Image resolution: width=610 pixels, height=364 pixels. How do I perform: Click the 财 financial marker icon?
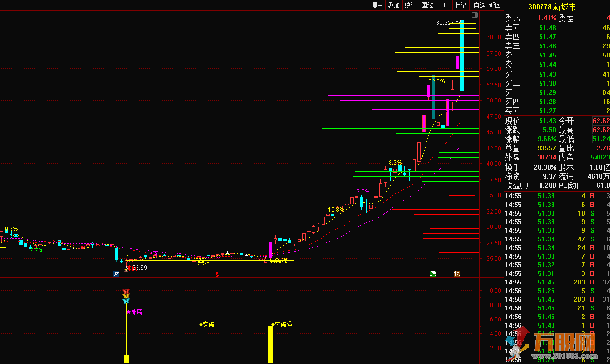[116, 274]
